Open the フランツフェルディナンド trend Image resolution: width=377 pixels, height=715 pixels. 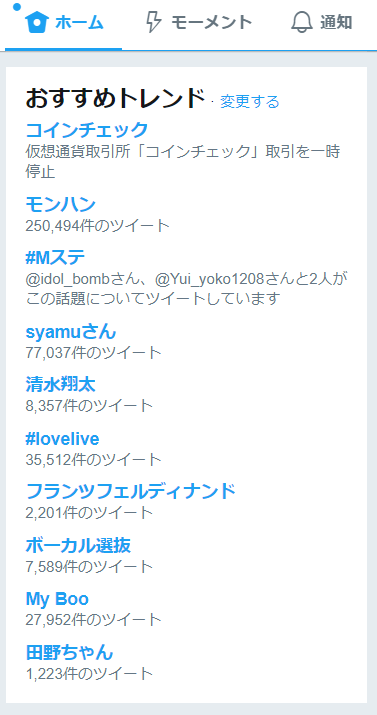point(130,492)
